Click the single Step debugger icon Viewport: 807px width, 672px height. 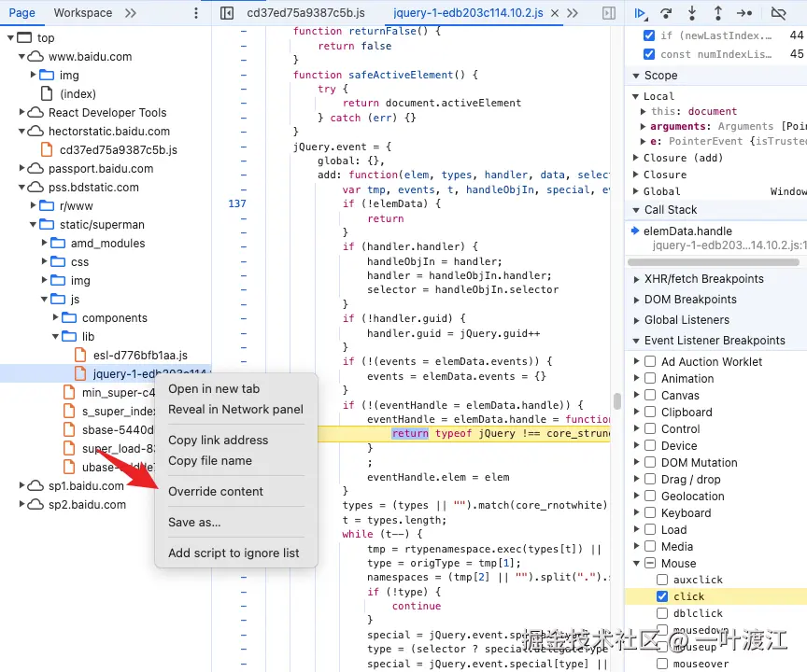744,13
